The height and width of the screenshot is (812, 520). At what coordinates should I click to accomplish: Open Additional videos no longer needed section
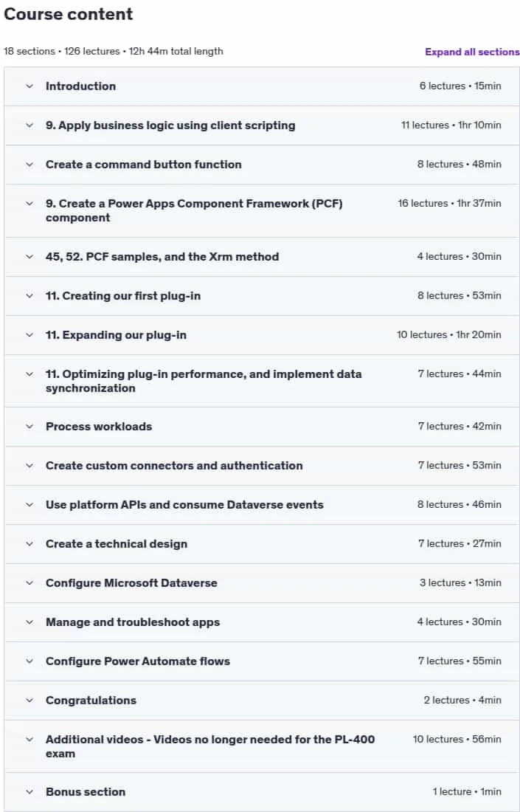(262, 746)
